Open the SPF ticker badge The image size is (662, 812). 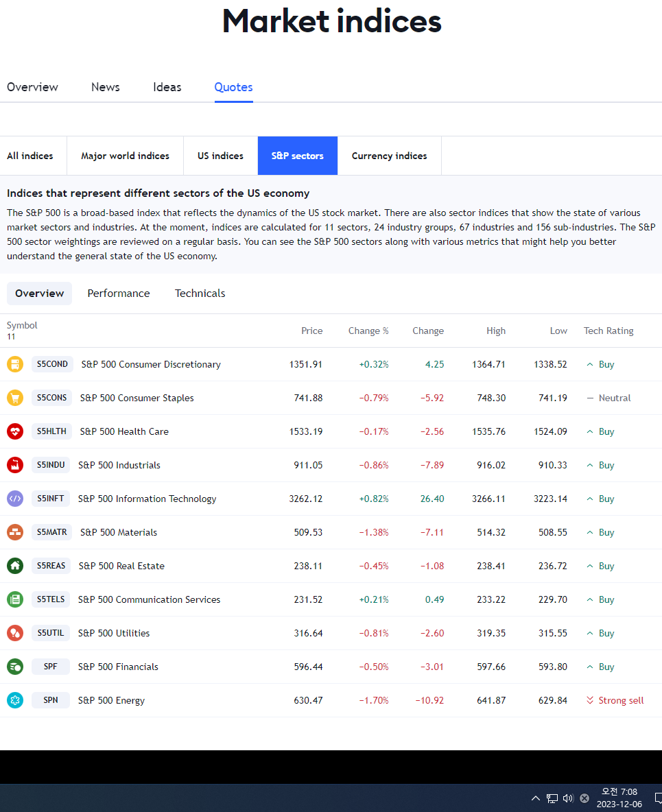click(51, 667)
